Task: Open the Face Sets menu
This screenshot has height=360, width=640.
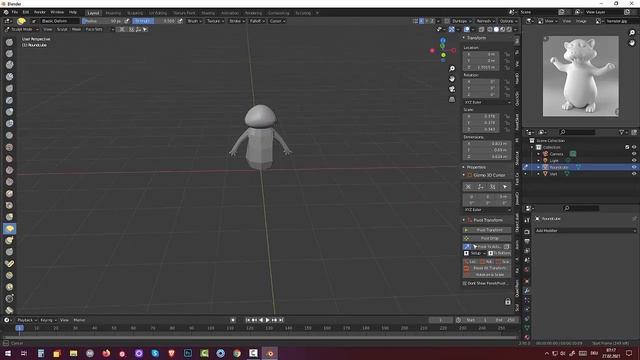Action: point(94,29)
